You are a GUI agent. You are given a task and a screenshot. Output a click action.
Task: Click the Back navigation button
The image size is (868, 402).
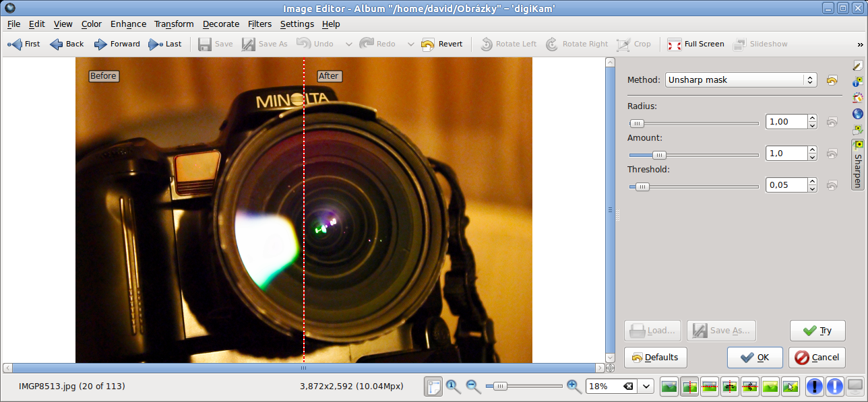(x=67, y=44)
